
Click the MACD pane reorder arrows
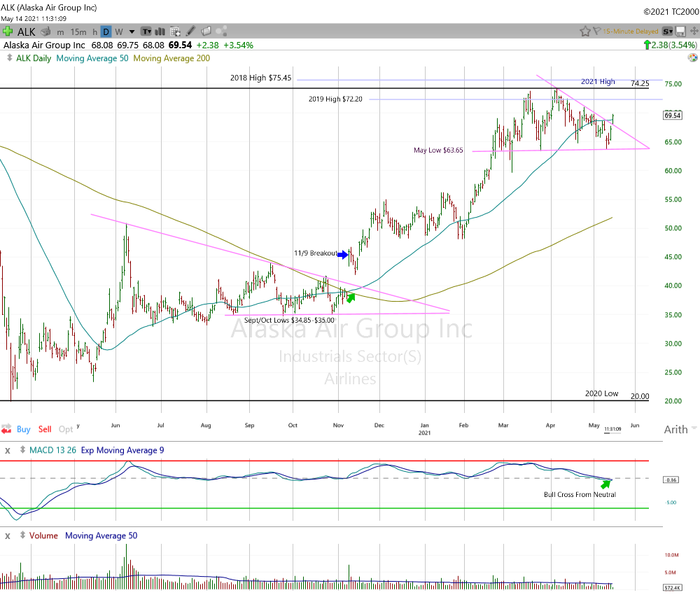click(x=22, y=450)
